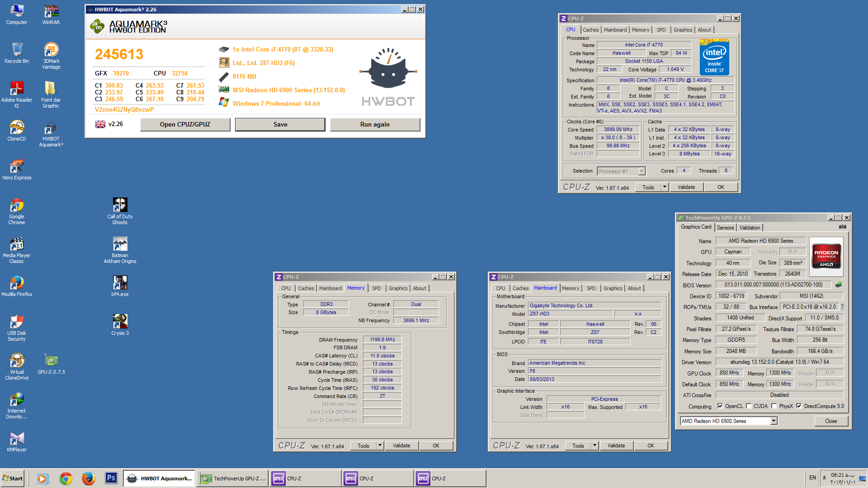Open the Computer desktop icon

(17, 14)
